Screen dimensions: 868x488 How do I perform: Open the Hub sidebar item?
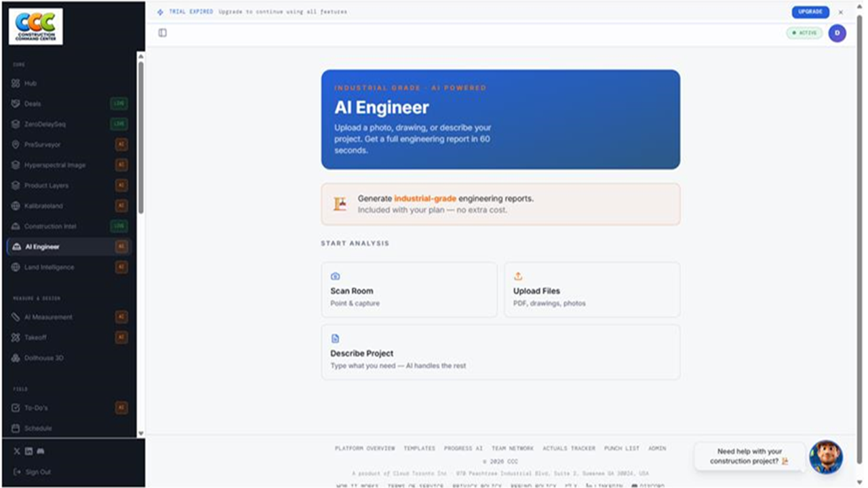[x=68, y=83]
